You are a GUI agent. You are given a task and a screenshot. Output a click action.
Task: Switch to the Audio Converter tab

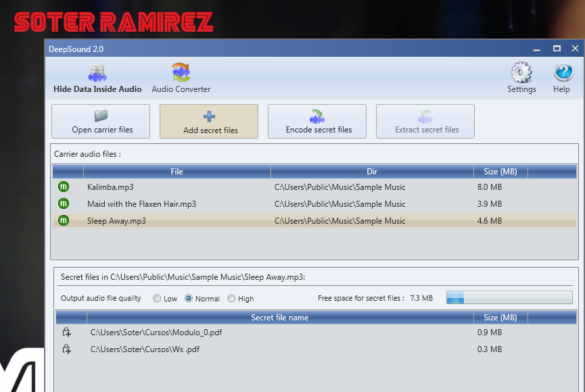click(181, 78)
